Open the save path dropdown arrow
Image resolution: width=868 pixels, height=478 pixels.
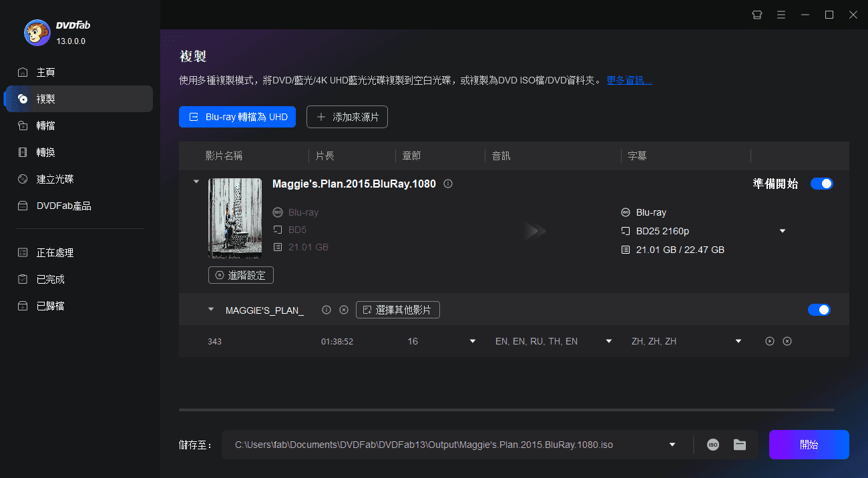(672, 445)
